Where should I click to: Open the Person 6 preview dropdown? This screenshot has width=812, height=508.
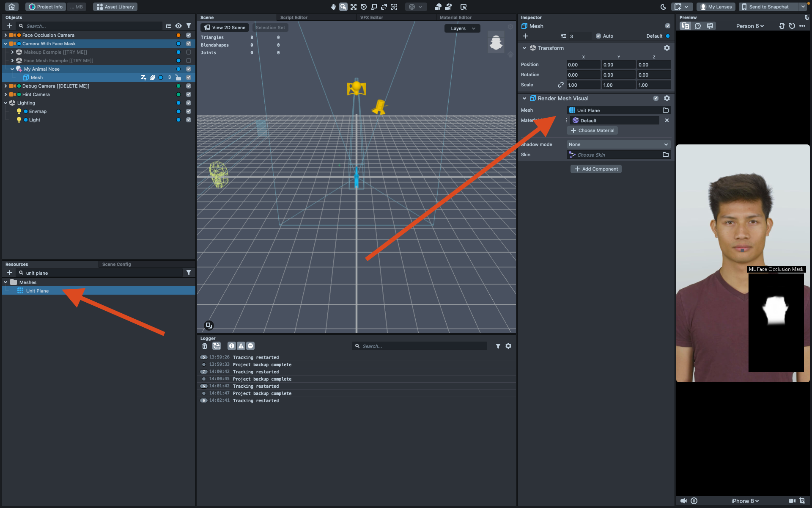(x=749, y=26)
